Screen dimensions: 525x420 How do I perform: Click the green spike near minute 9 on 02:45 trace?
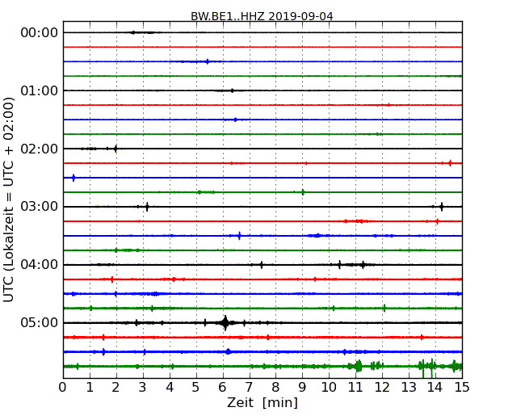click(x=303, y=192)
